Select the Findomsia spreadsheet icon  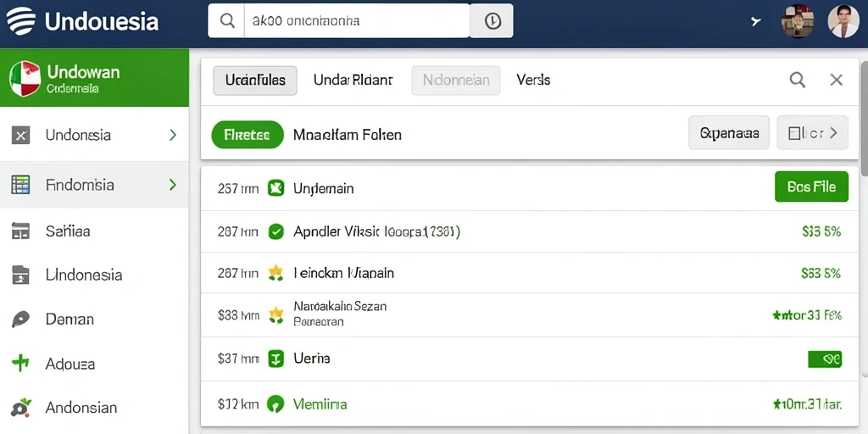(20, 185)
